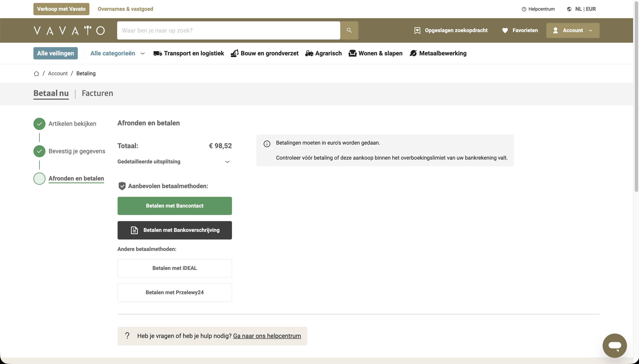Switch to the Facturen tab

[x=97, y=93]
